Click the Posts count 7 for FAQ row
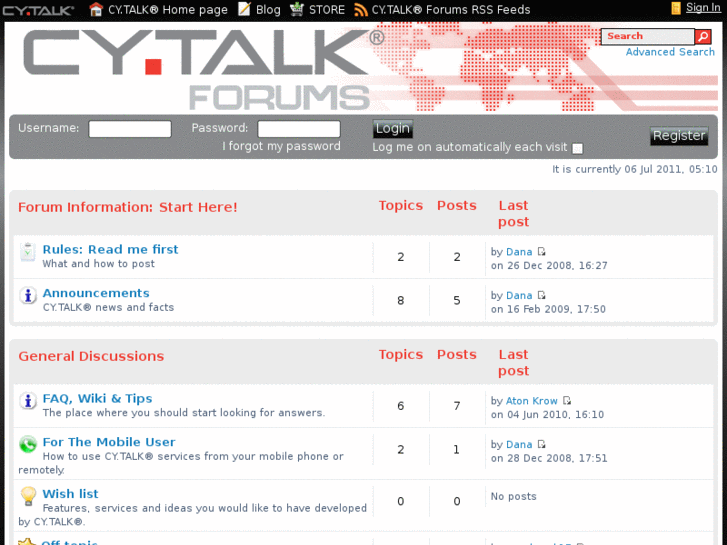 [457, 406]
